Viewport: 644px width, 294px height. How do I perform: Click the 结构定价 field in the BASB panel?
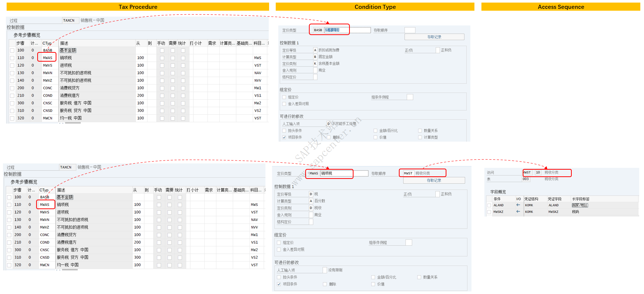(x=315, y=77)
